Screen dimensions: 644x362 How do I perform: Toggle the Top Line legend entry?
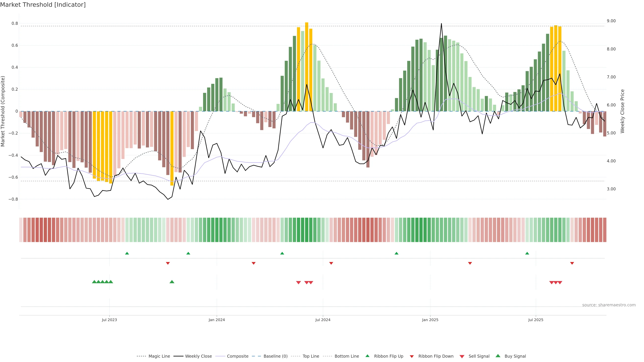tap(311, 356)
